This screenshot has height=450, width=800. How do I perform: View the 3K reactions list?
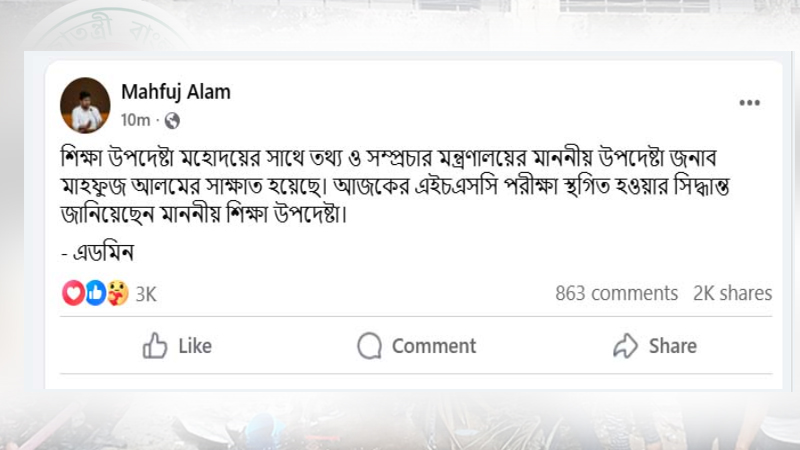click(x=146, y=294)
